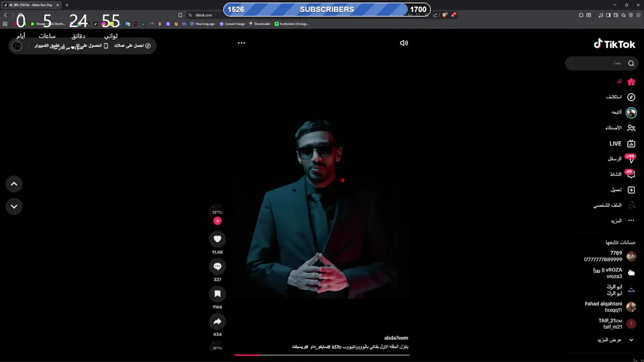Click the Stream Dashboard bookmark
Screen dimensions: 644x362
(48, 24)
